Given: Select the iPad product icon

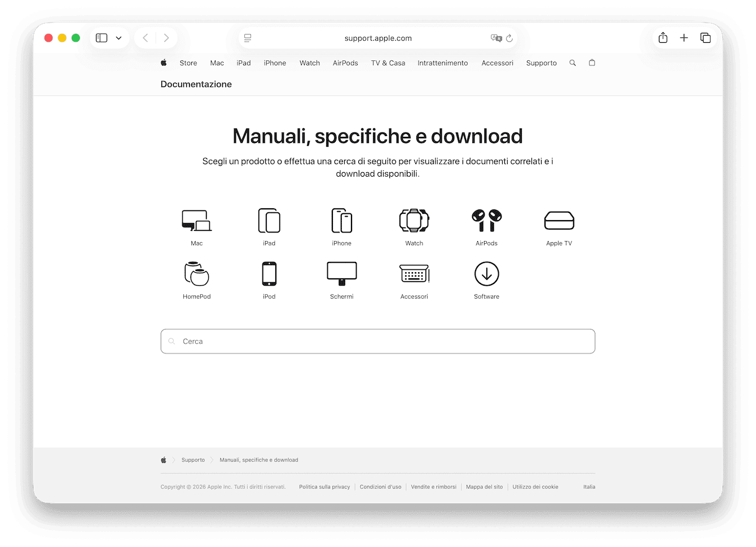Looking at the screenshot, I should (x=269, y=220).
